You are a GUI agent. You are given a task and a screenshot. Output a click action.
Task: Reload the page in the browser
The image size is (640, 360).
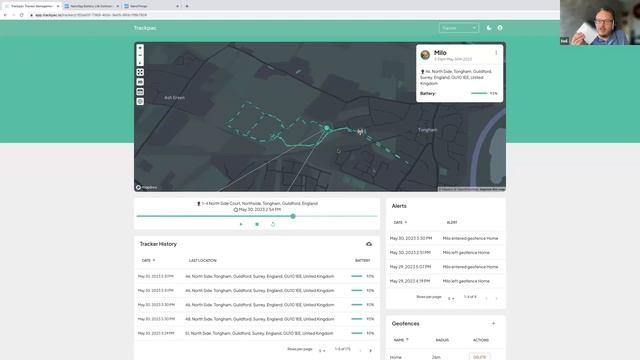pos(22,15)
